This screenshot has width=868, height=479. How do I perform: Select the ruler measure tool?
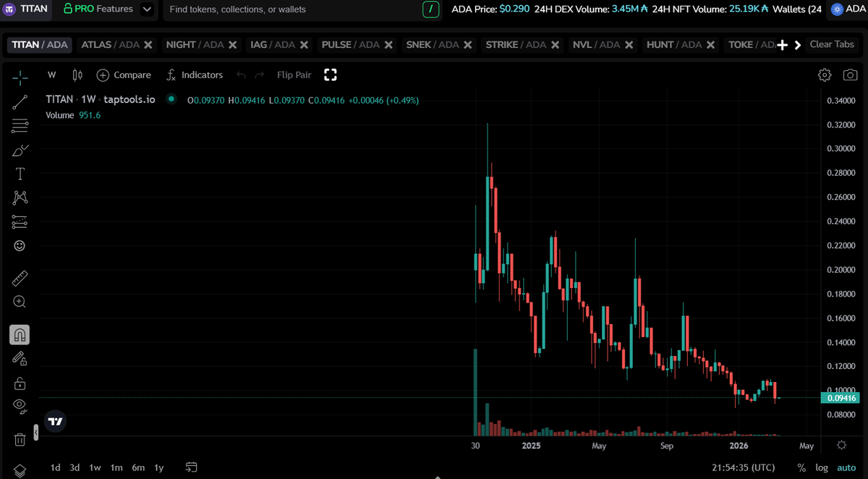click(20, 278)
